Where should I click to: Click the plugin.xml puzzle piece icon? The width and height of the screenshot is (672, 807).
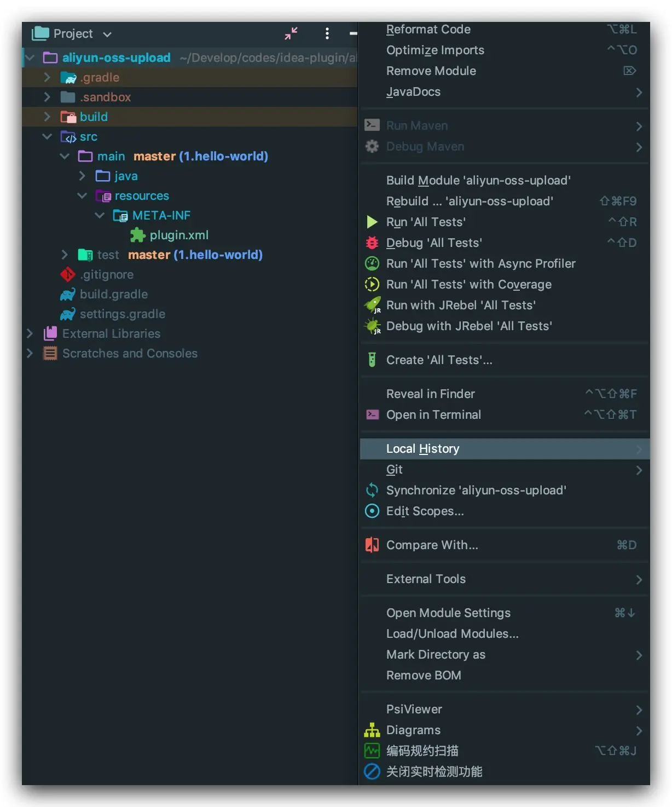click(x=137, y=235)
